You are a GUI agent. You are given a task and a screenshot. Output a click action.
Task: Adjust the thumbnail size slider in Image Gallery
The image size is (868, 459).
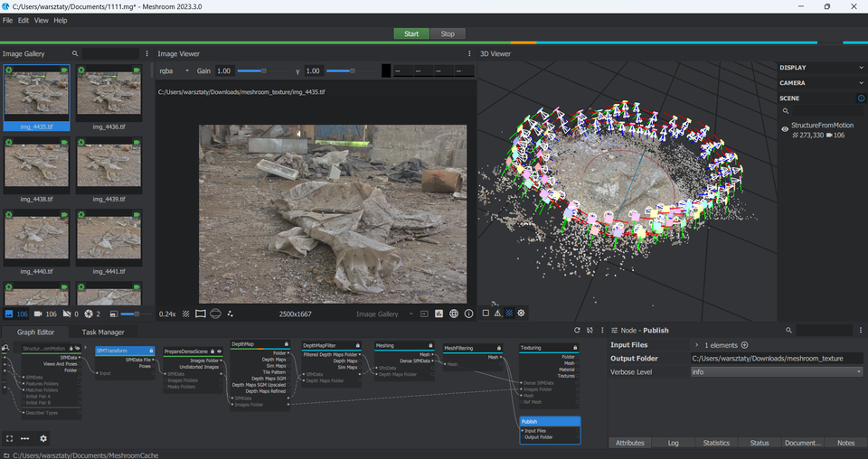(135, 314)
